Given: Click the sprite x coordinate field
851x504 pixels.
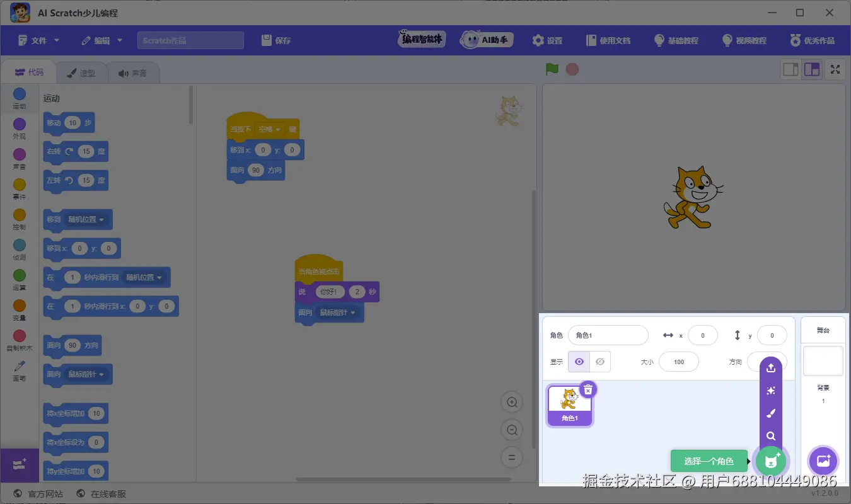Looking at the screenshot, I should [702, 335].
